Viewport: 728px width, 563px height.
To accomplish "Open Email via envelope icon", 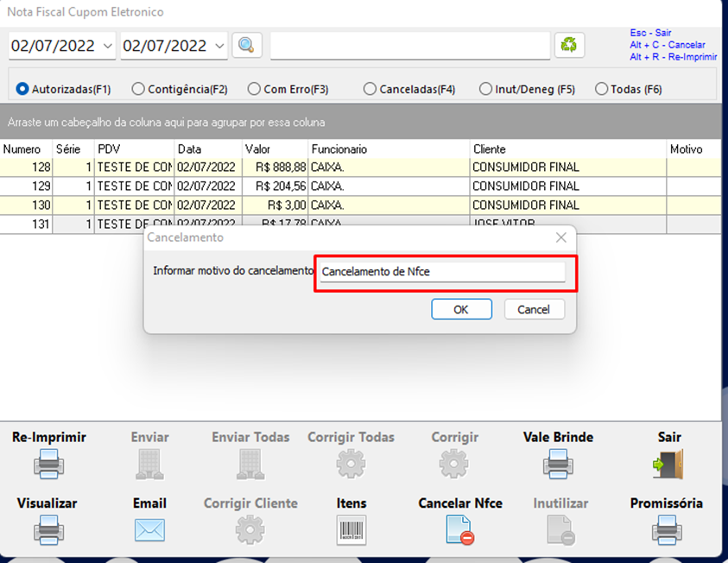I will click(149, 530).
